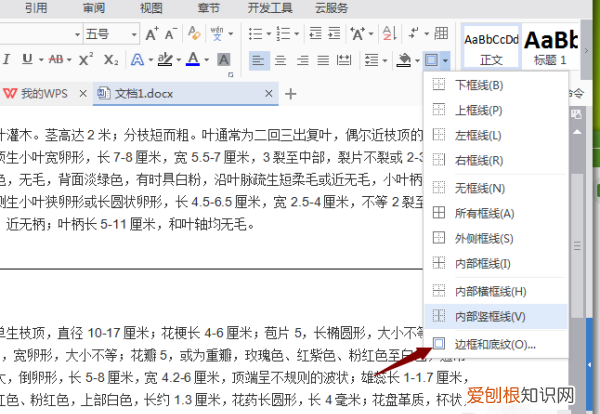Select 左框线(L) from border menu
The image size is (600, 414).
coord(496,135)
